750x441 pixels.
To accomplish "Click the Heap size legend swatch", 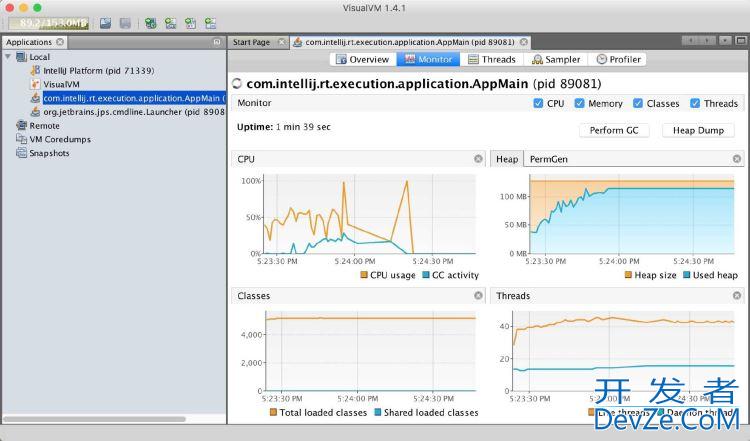I will 629,275.
